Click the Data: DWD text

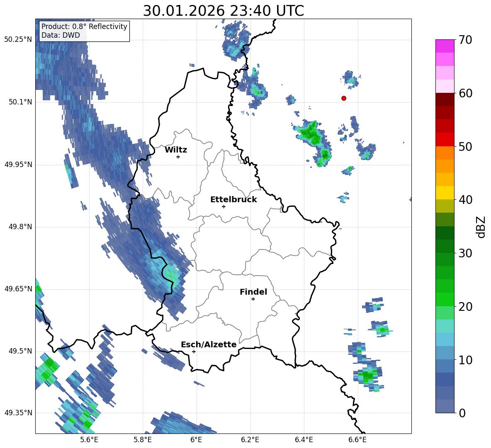point(61,35)
